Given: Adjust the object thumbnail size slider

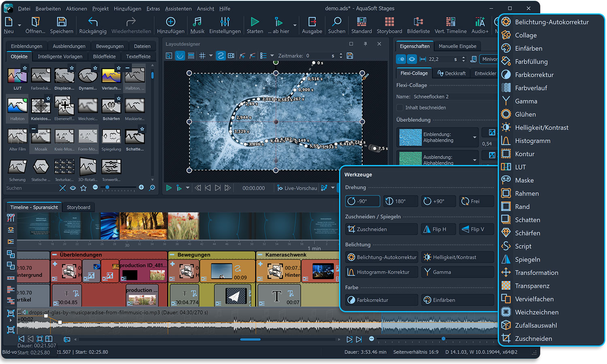Looking at the screenshot, I should point(108,188).
